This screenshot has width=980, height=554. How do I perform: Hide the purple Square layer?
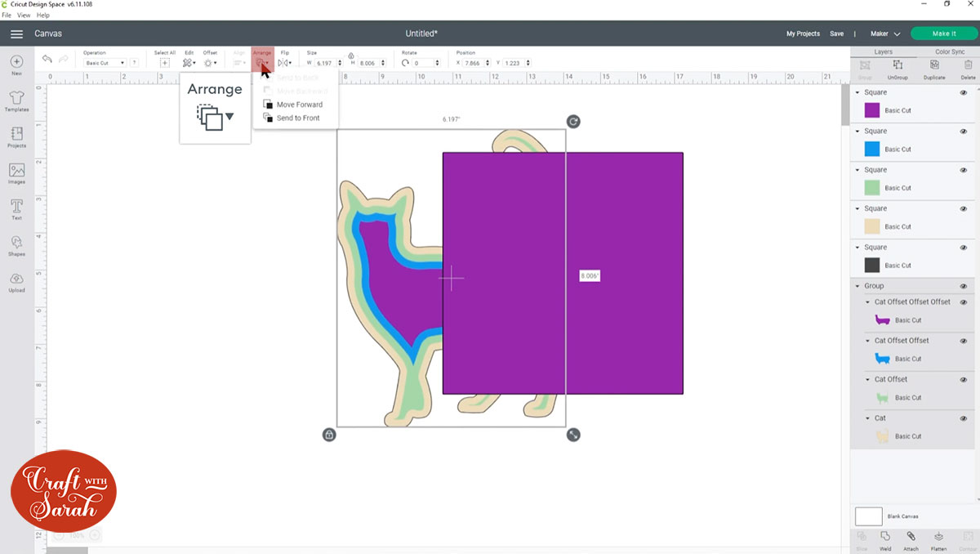coord(964,92)
